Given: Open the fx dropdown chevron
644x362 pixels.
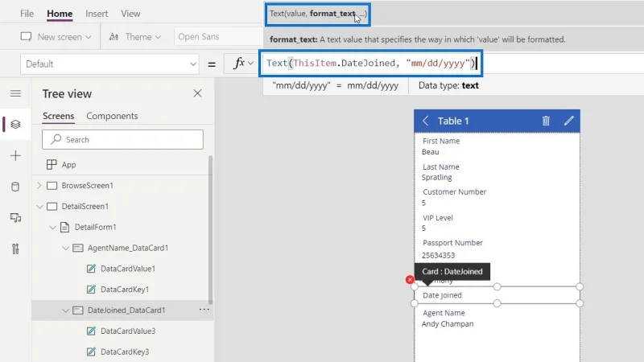Looking at the screenshot, I should (250, 64).
